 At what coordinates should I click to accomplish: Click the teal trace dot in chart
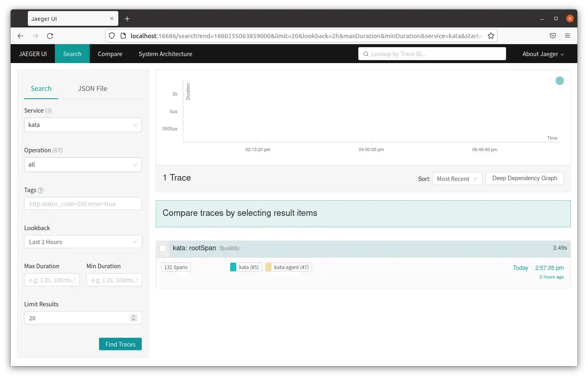(x=559, y=81)
